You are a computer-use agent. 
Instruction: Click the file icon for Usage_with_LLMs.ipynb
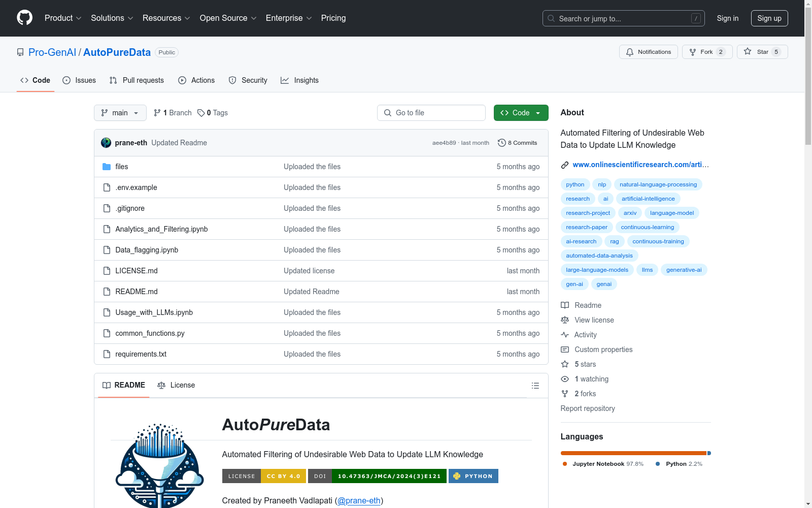107,312
